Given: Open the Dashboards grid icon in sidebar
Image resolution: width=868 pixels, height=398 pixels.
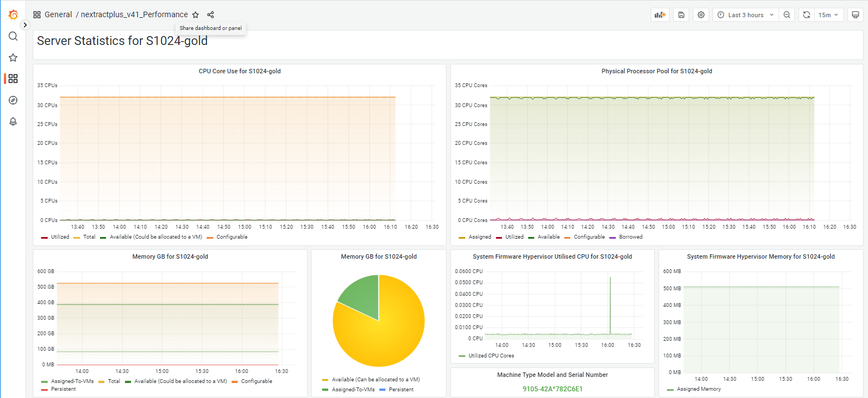Looking at the screenshot, I should tap(13, 79).
